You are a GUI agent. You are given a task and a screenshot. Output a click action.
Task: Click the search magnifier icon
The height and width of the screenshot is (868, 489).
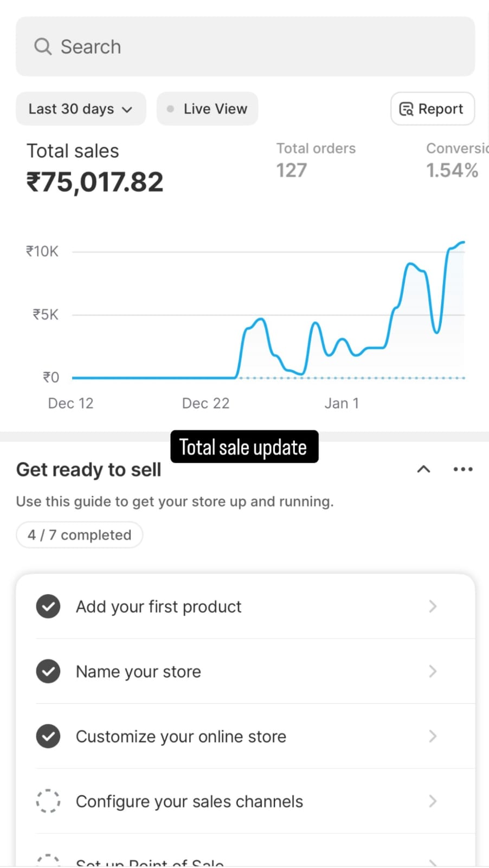coord(43,47)
